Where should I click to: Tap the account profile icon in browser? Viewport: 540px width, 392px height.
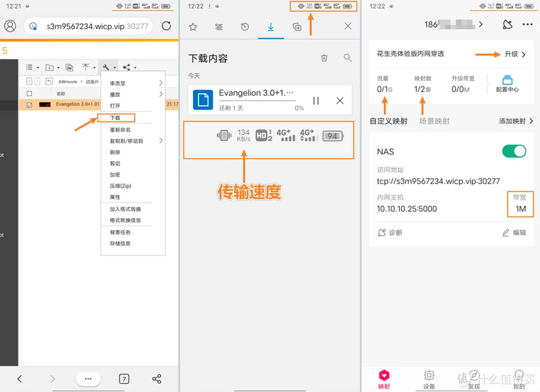(10, 26)
